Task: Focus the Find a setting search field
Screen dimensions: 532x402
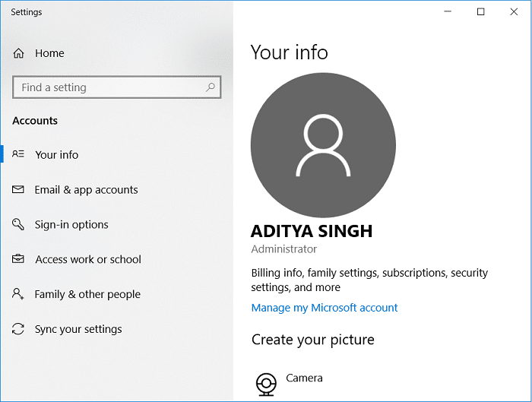Action: 106,87
